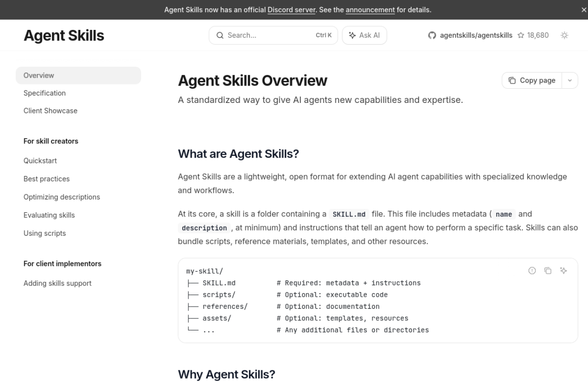Screen dimensions: 588x392
Task: Open the Ask AI button
Action: (364, 35)
